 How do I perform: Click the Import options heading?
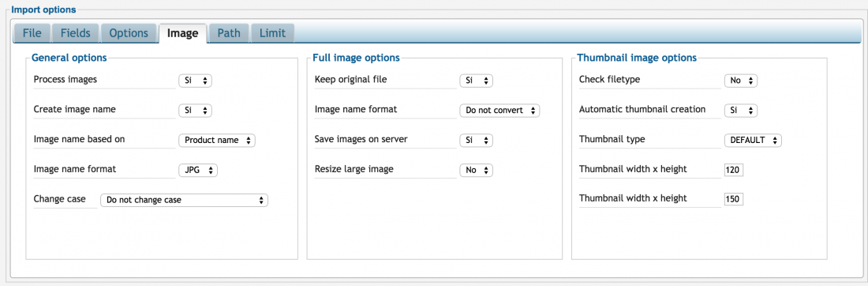(x=43, y=9)
